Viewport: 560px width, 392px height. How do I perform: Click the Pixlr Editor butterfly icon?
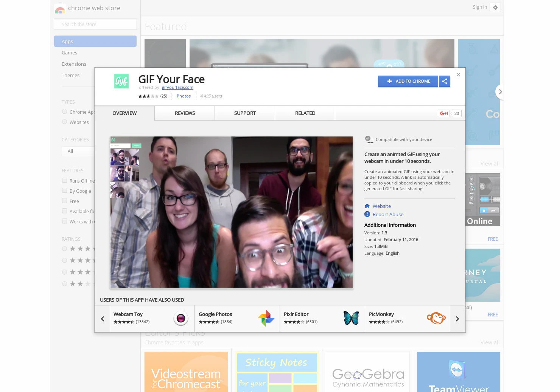(x=351, y=318)
